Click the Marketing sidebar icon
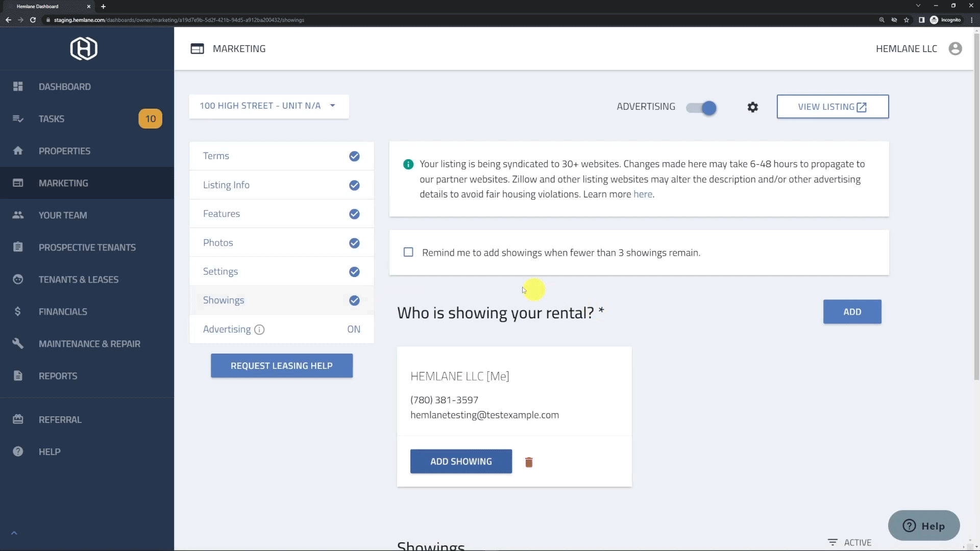 point(18,183)
